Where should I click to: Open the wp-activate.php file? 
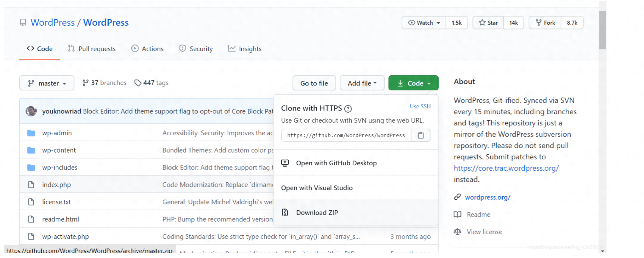(x=65, y=237)
